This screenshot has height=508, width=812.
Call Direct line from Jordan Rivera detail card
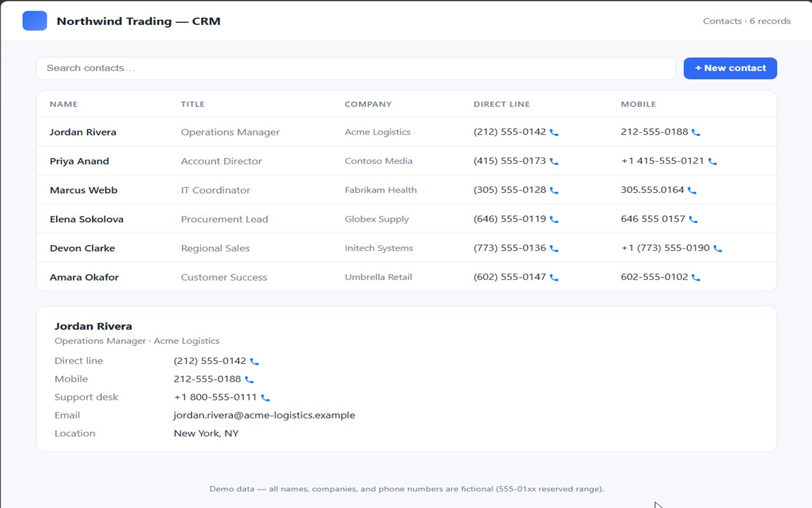[x=254, y=361]
